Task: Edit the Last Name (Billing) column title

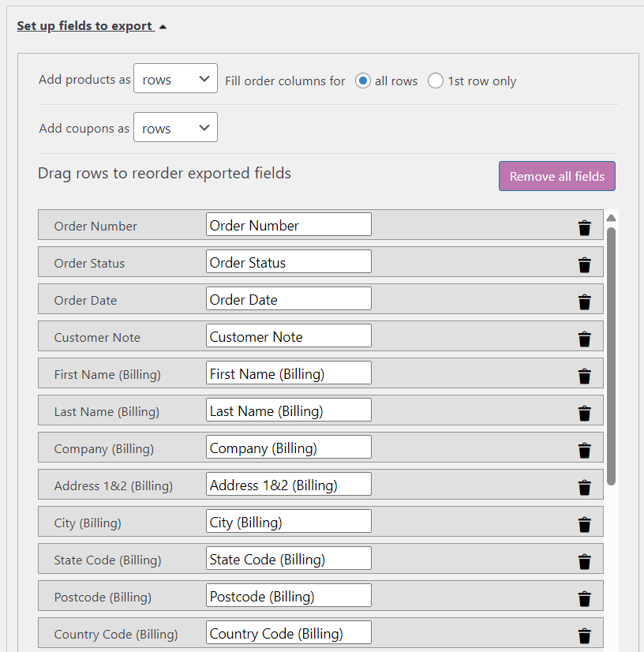Action: click(x=288, y=410)
